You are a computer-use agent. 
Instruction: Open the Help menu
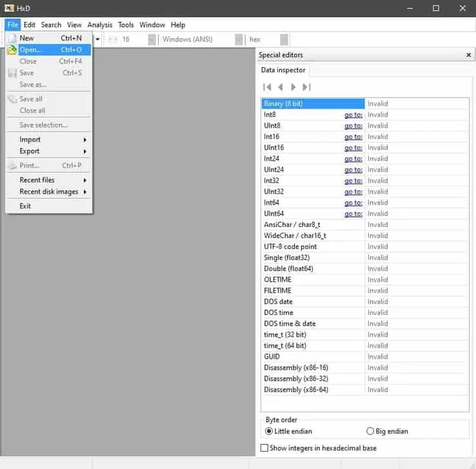(x=178, y=25)
